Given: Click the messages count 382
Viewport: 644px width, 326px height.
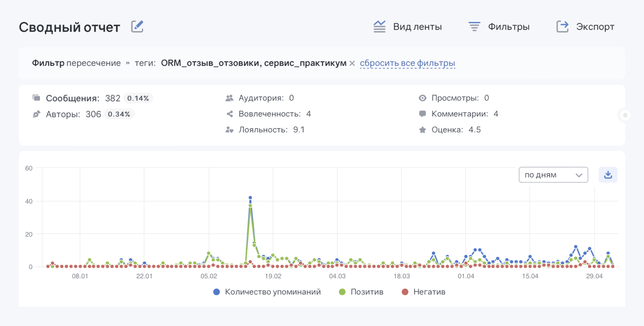Looking at the screenshot, I should coord(113,98).
